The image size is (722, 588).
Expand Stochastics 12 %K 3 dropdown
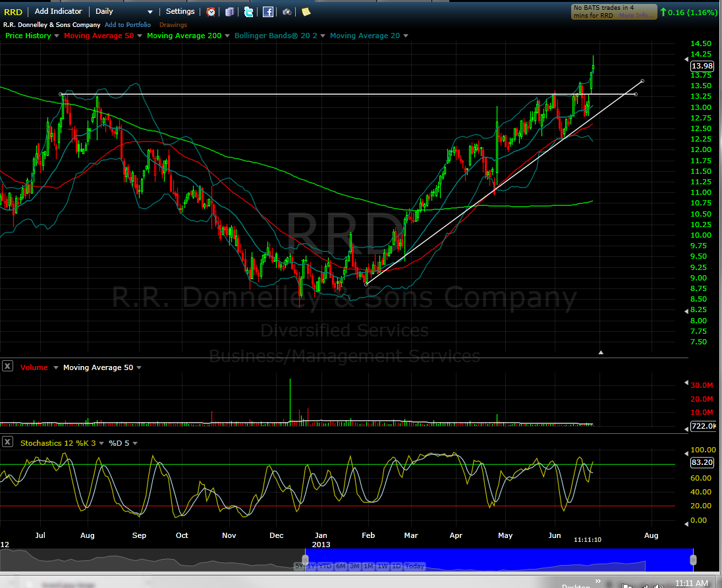[101, 444]
